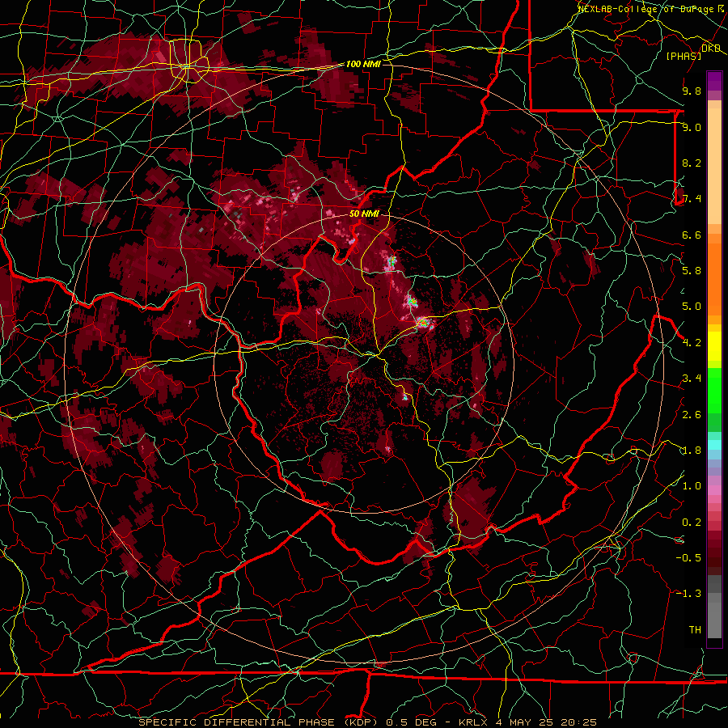Click the 100 NMI range ring label

coord(363,64)
